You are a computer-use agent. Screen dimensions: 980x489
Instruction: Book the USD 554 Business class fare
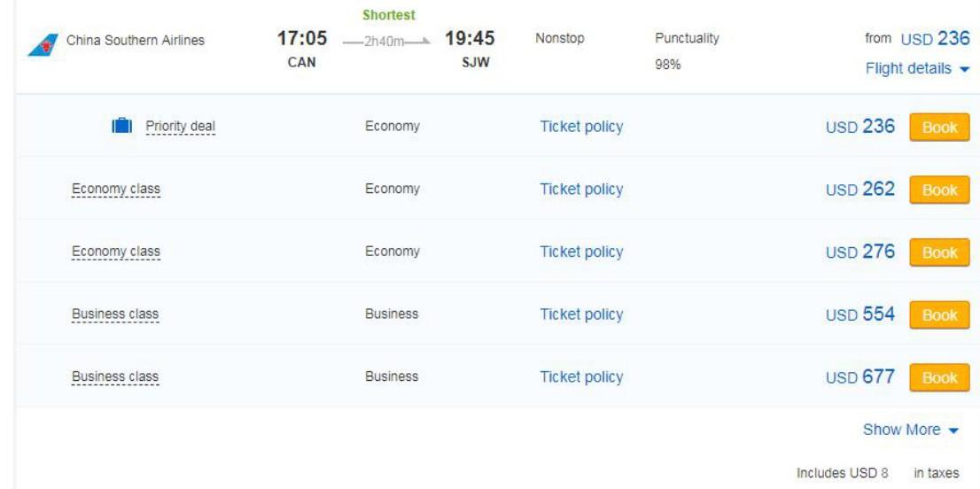[939, 314]
